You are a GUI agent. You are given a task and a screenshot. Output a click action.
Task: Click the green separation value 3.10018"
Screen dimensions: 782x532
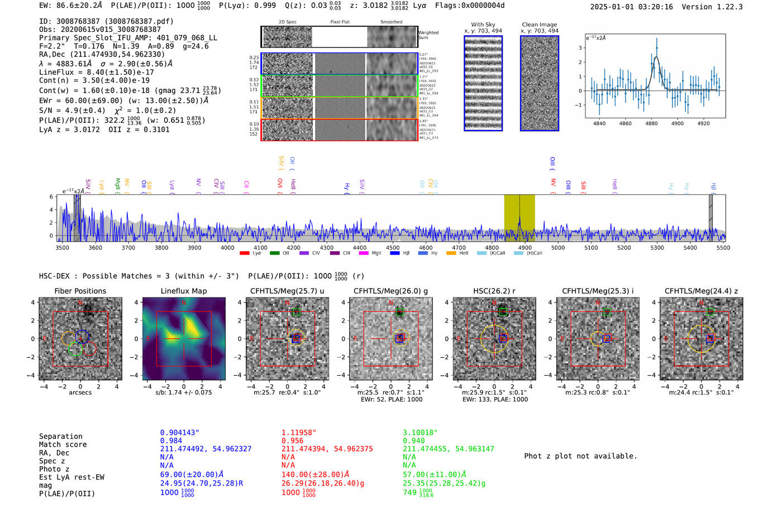point(420,433)
